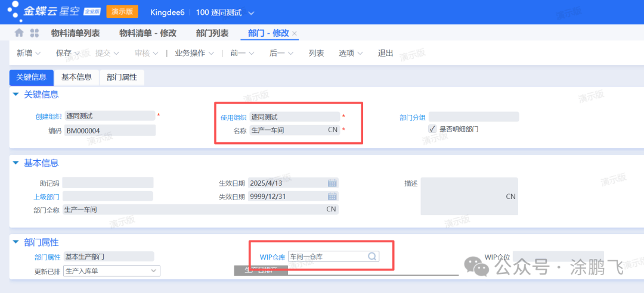Open the 业务操作 menu
Image resolution: width=644 pixels, height=293 pixels.
click(x=194, y=53)
